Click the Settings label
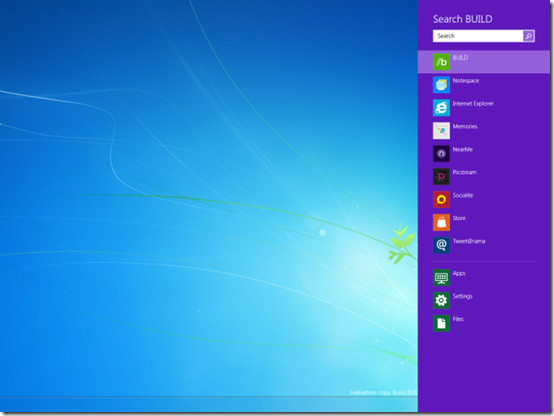 point(462,297)
